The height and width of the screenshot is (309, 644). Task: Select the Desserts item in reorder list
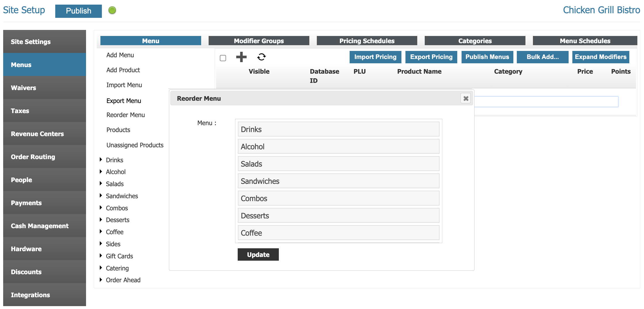(338, 215)
